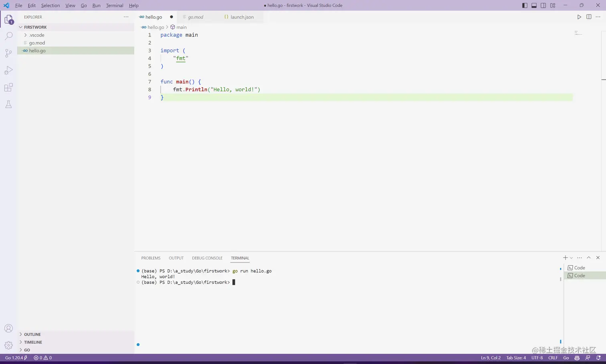
Task: Collapse the FIRSTWORK folder section
Action: pos(75,27)
